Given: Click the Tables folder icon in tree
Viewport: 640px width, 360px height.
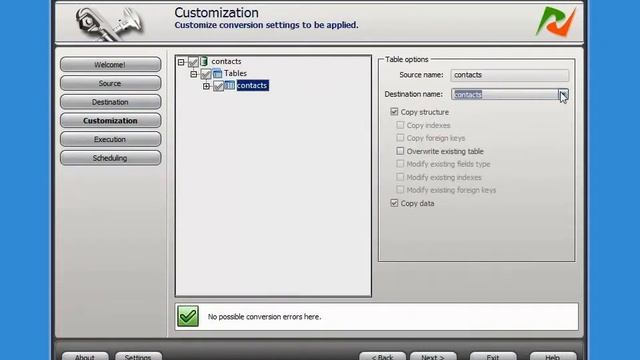Looking at the screenshot, I should click(x=217, y=74).
